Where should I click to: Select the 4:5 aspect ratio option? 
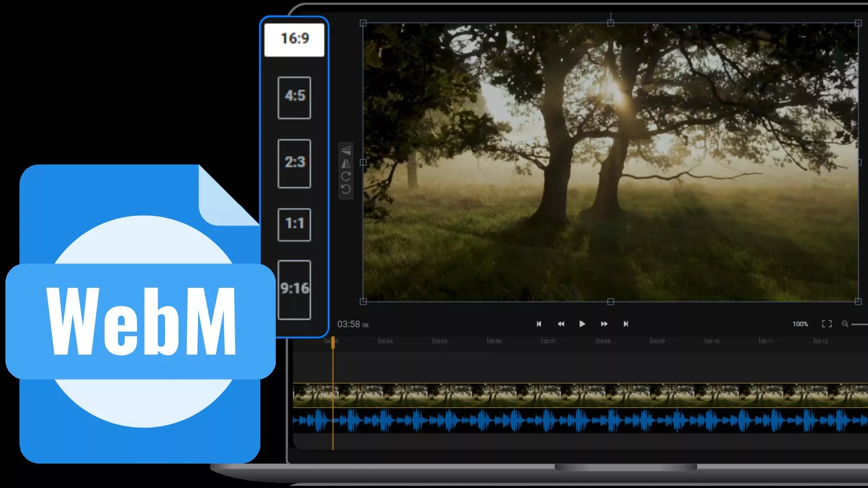(x=294, y=98)
